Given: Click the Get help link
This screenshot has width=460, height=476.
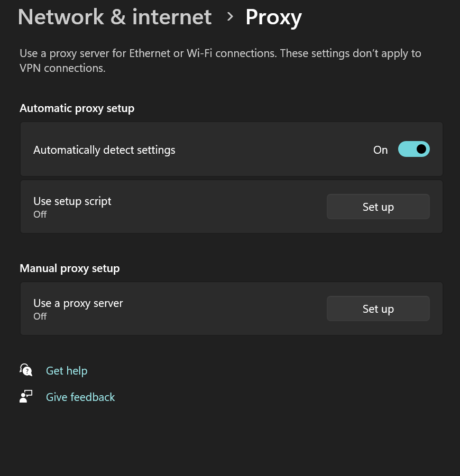Looking at the screenshot, I should [67, 370].
